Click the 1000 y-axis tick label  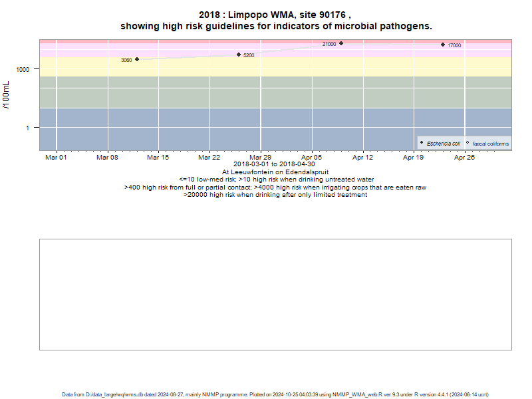(x=23, y=70)
